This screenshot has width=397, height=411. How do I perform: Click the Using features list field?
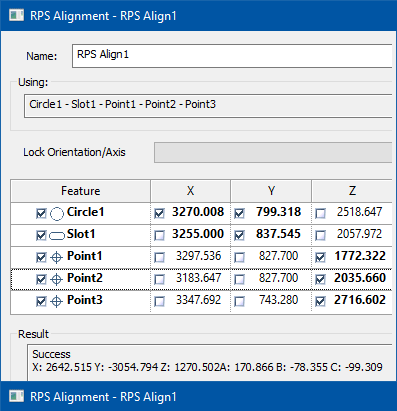208,106
